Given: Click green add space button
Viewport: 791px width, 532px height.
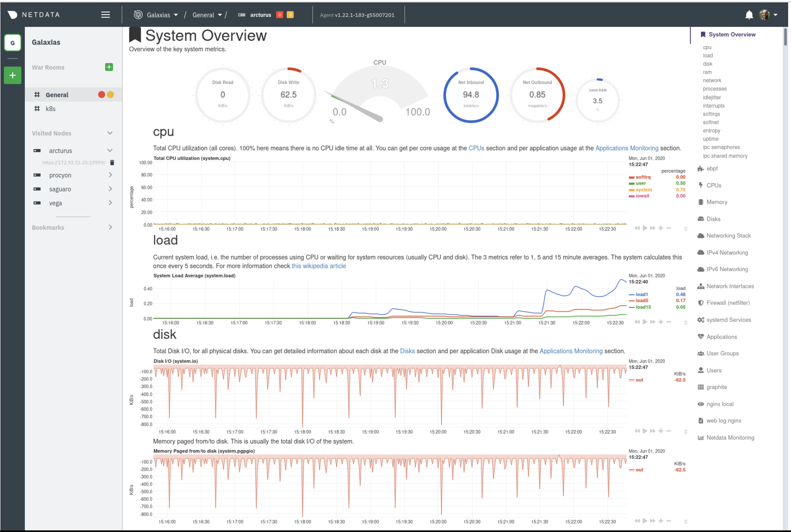Looking at the screenshot, I should pos(13,75).
